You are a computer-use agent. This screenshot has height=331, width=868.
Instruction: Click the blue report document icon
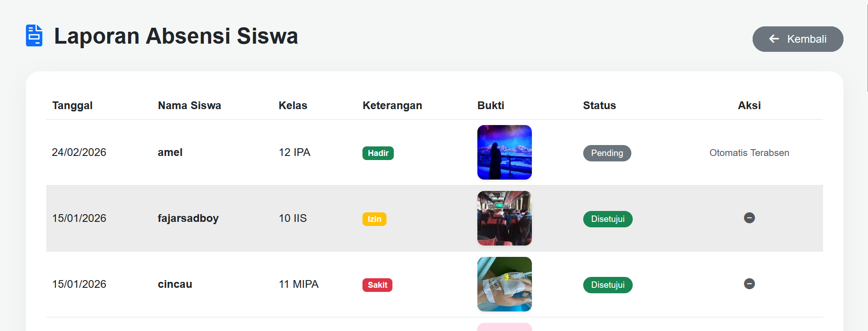pos(34,35)
